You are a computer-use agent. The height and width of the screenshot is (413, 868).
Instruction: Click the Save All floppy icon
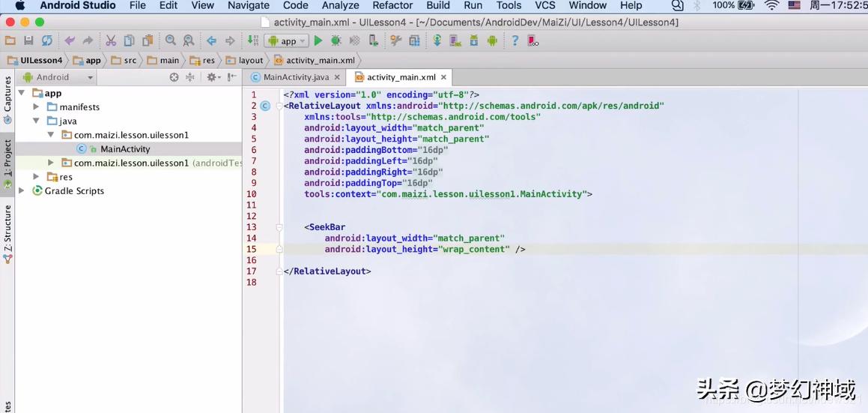click(28, 41)
